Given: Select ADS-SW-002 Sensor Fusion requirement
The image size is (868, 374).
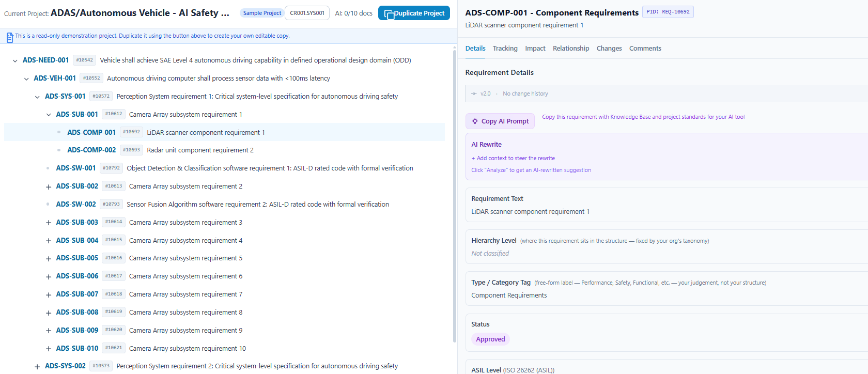Looking at the screenshot, I should 224,204.
